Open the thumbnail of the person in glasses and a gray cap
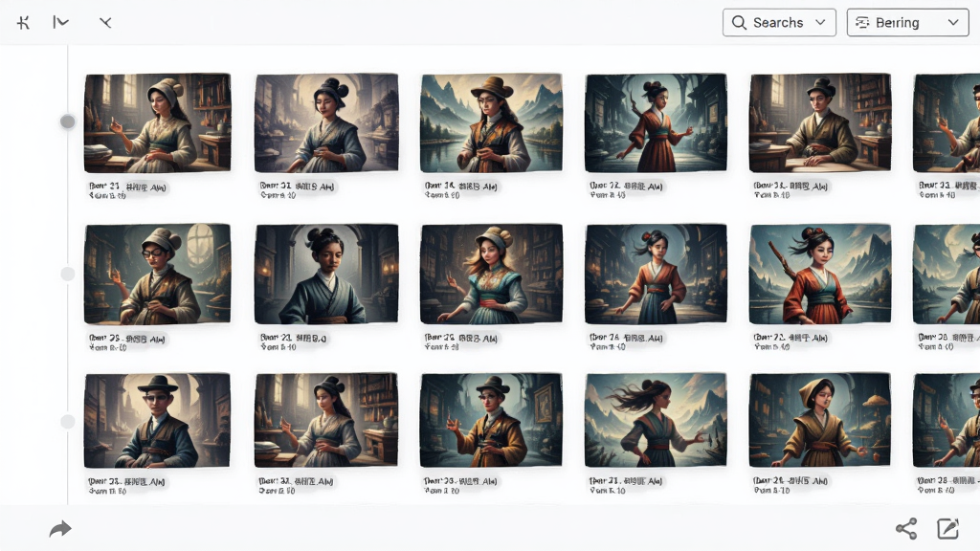Screen dimensions: 980x551 pos(158,274)
